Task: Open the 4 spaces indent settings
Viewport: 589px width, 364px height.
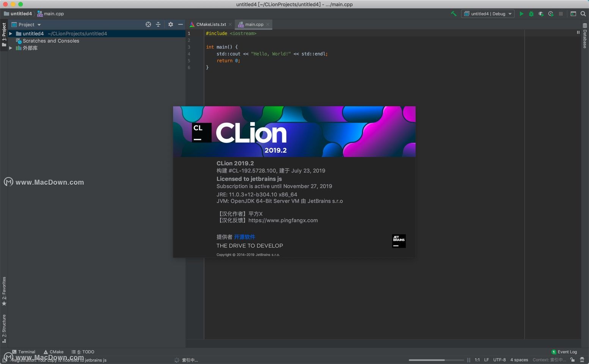Action: 519,360
